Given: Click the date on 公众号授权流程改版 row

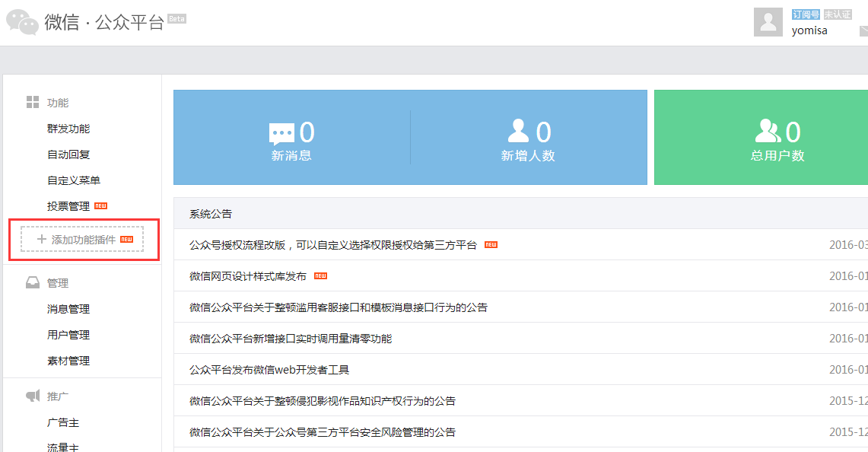Looking at the screenshot, I should (849, 245).
